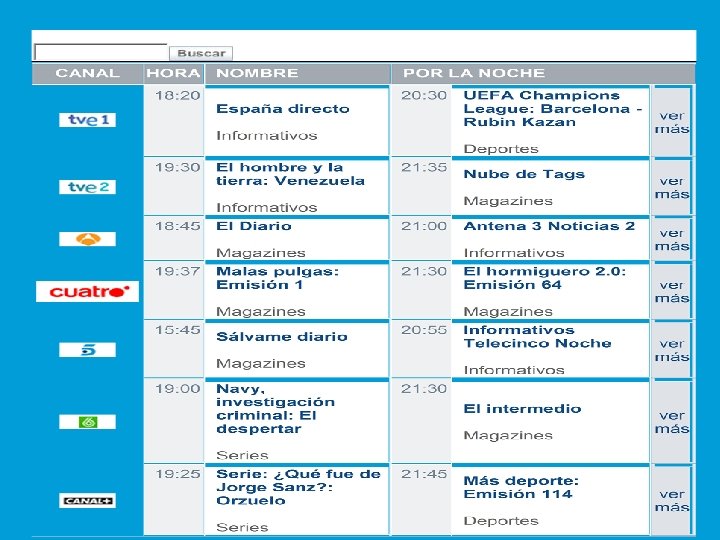
Task: Open El intermedio program
Action: (522, 409)
